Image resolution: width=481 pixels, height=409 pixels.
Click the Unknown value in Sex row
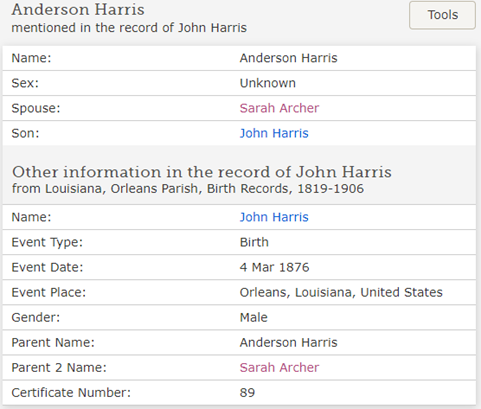pyautogui.click(x=268, y=83)
